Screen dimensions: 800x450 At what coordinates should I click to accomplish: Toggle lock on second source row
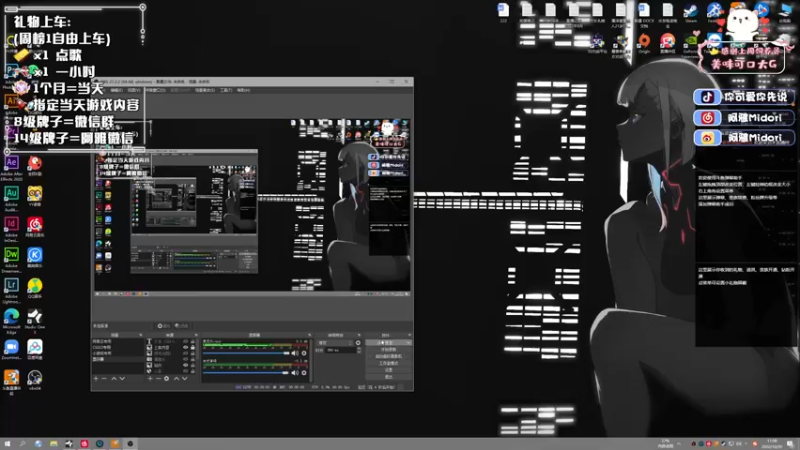pos(192,347)
